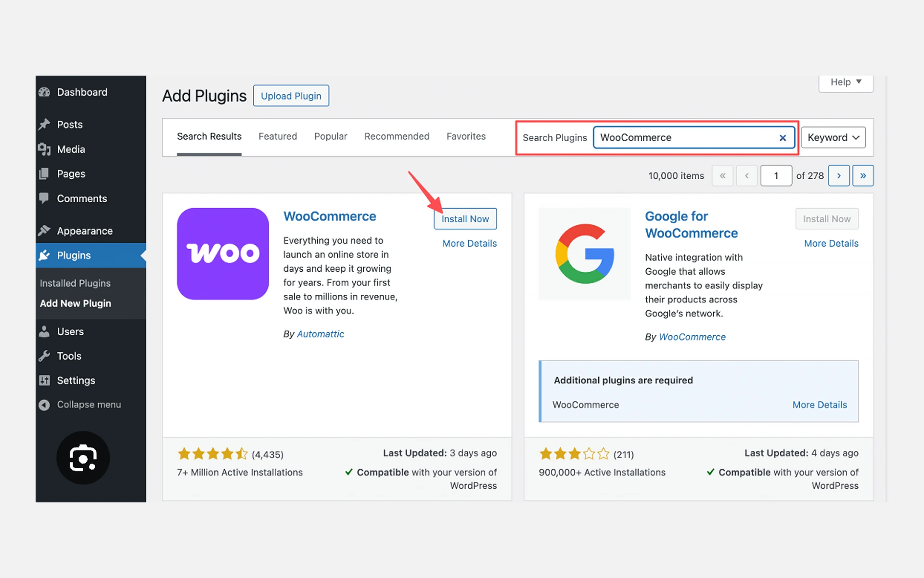Open the Pages menu item
Screen dimensions: 924x578
91,174
